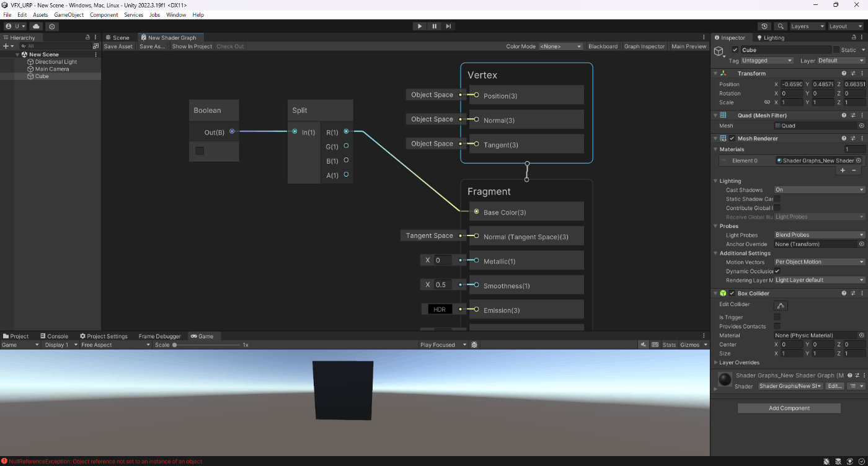Switch to the Console tab
868x466 pixels.
(x=54, y=336)
